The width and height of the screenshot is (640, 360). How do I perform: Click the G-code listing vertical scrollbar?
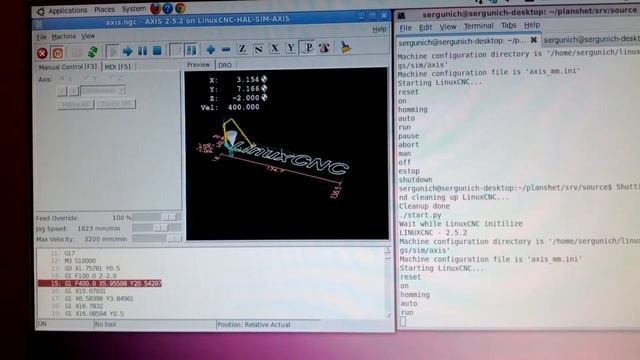[387, 282]
